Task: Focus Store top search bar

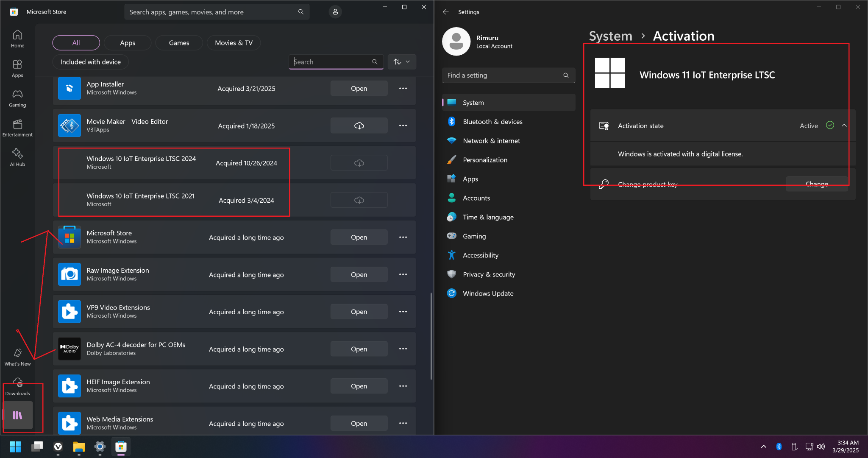Action: (x=217, y=12)
